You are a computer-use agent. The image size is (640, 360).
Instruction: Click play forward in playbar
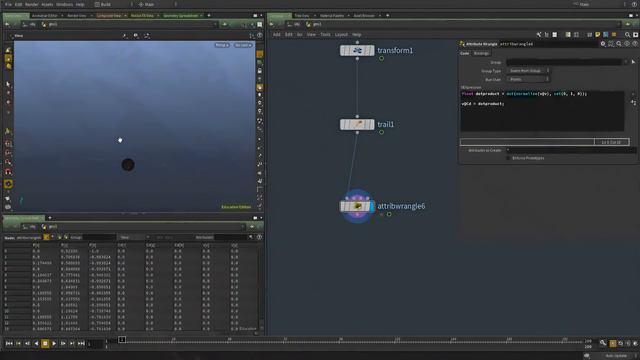(54, 344)
